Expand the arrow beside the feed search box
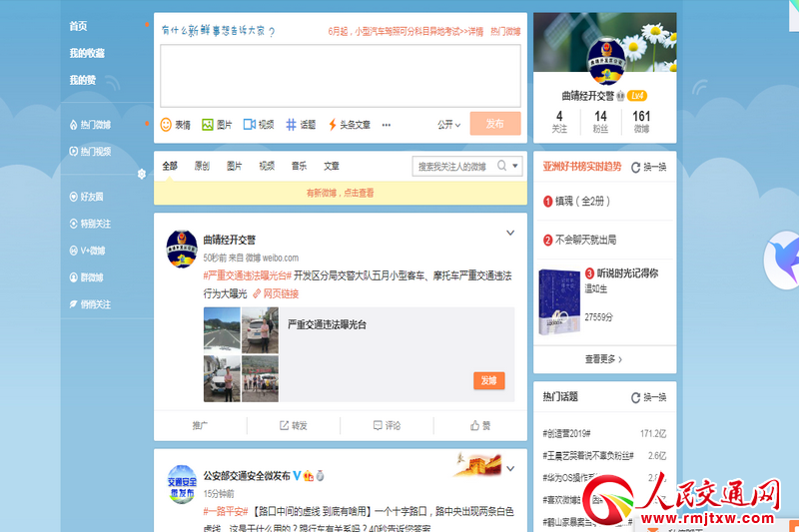 click(x=514, y=166)
